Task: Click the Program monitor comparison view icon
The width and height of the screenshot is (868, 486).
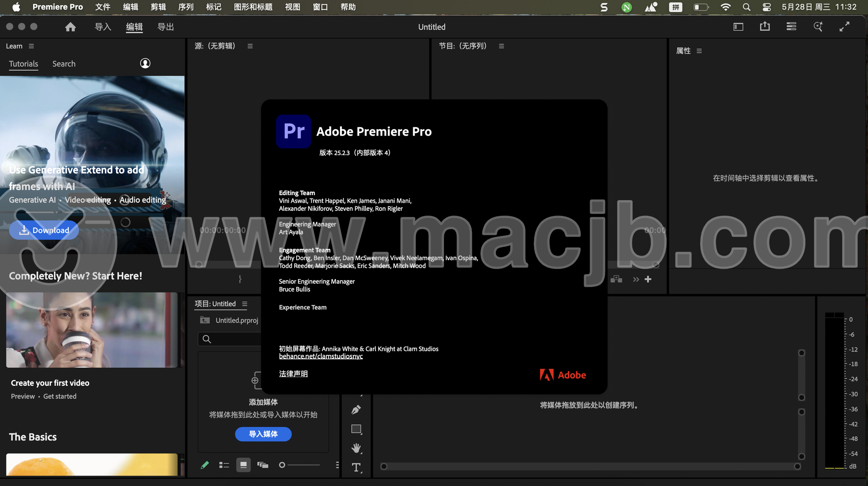Action: click(x=617, y=280)
